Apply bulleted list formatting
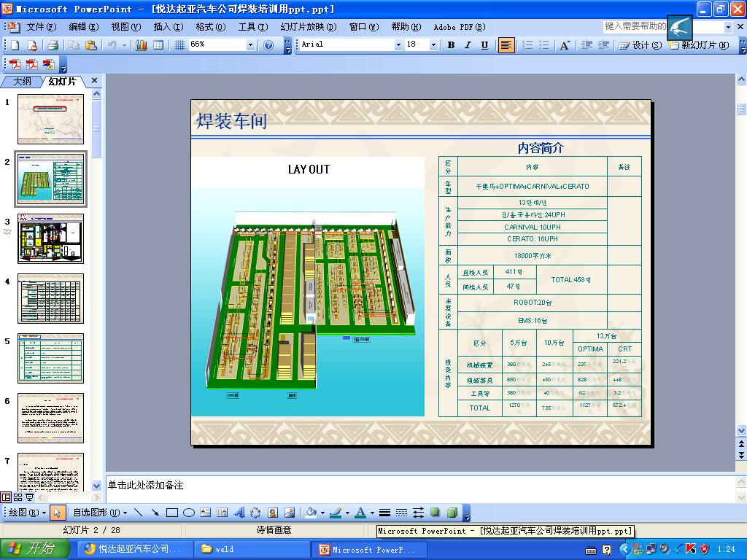This screenshot has height=560, width=747. pyautogui.click(x=544, y=44)
